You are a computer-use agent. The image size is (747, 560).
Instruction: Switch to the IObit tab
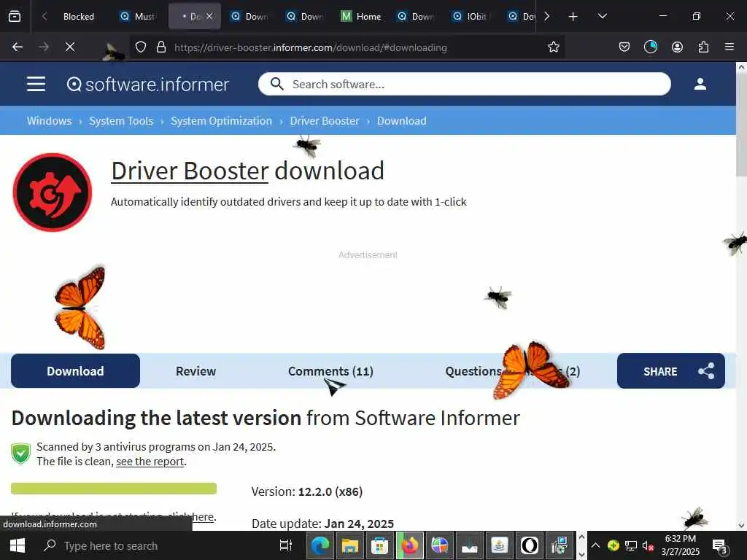click(x=471, y=16)
